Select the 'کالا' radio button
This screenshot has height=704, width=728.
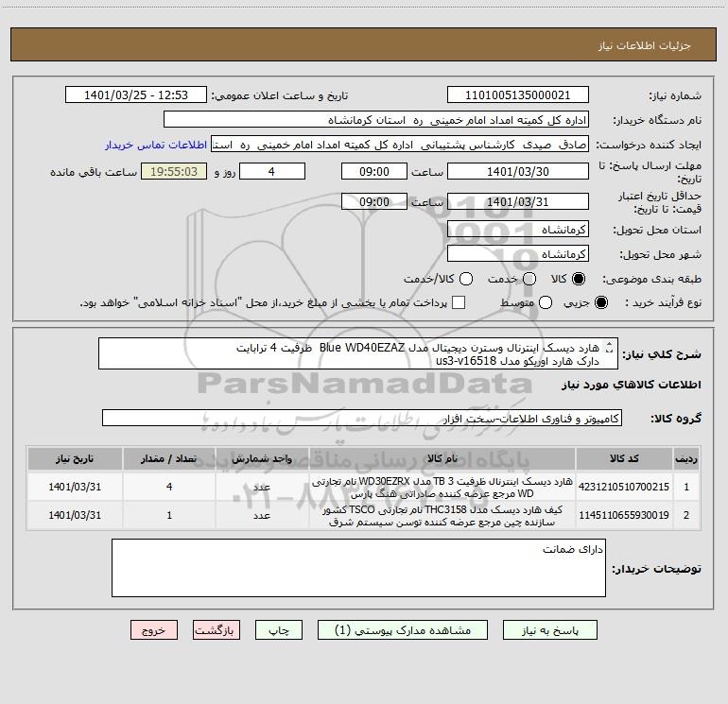(579, 279)
